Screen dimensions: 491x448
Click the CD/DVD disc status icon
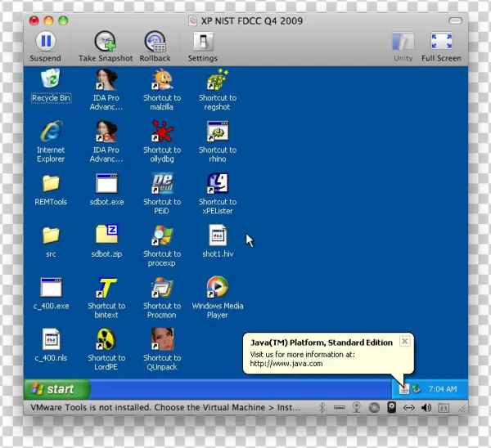click(374, 408)
